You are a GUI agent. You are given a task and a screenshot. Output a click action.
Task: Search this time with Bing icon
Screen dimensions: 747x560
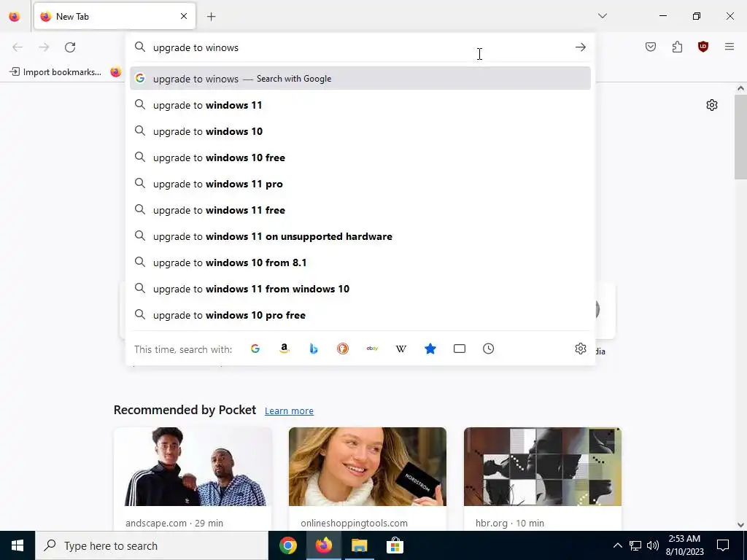[x=314, y=349]
